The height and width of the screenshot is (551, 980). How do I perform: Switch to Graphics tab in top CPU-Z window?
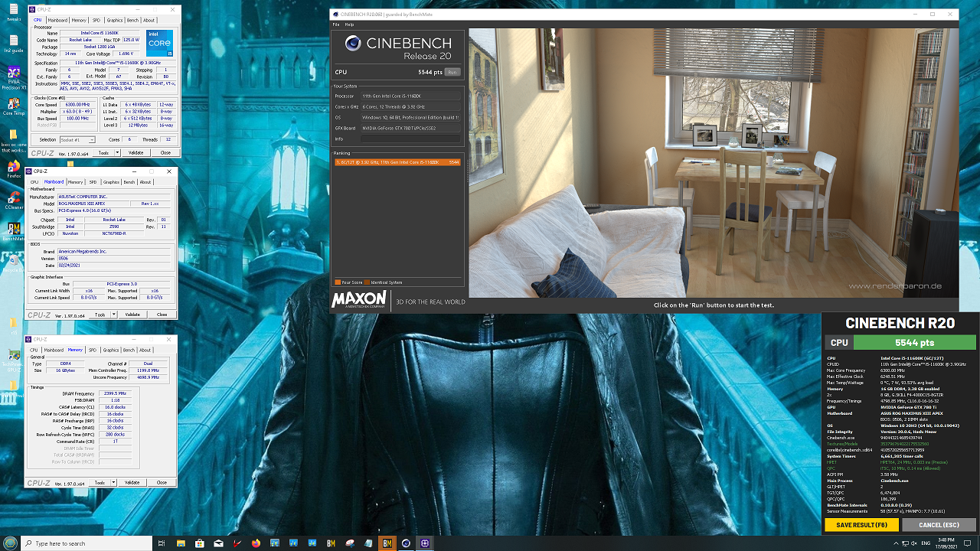point(115,20)
